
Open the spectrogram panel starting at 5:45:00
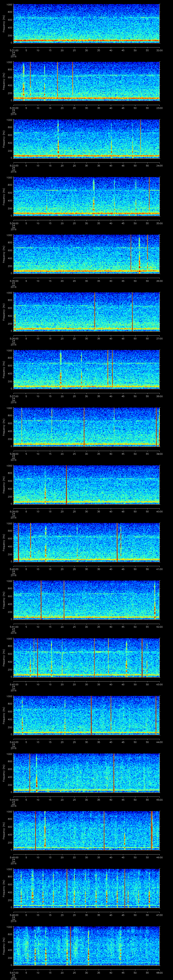pyautogui.click(x=86, y=830)
